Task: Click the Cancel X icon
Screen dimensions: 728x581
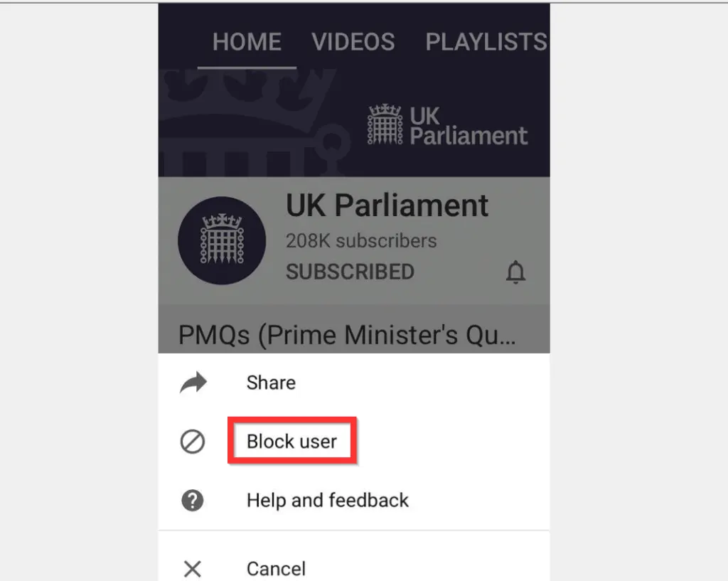Action: [192, 568]
